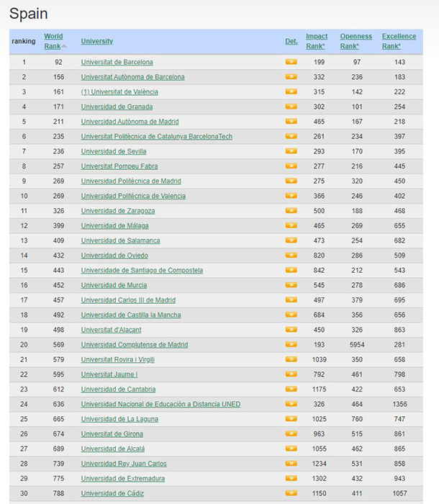The image size is (439, 504).
Task: Click details icon in Universidad de Sevilla row
Action: pos(291,151)
